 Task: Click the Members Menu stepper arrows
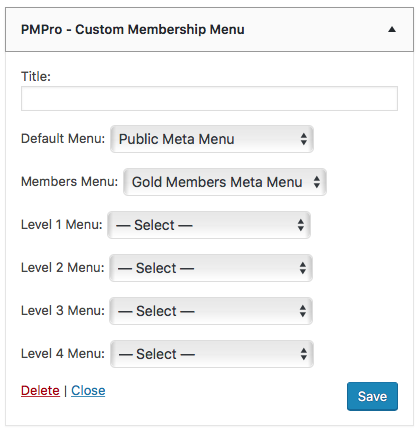click(x=317, y=182)
